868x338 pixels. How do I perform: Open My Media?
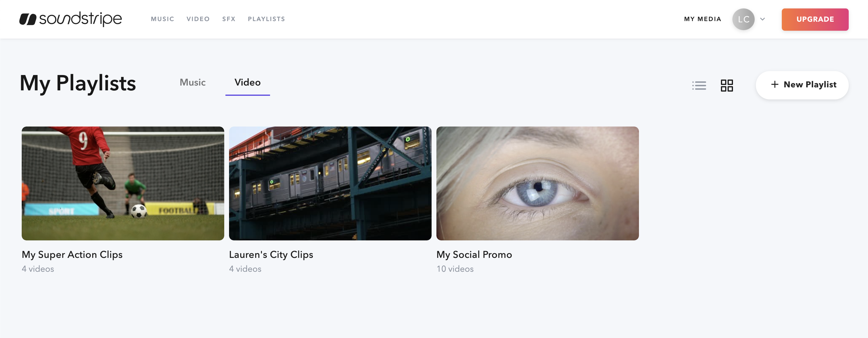pyautogui.click(x=702, y=19)
